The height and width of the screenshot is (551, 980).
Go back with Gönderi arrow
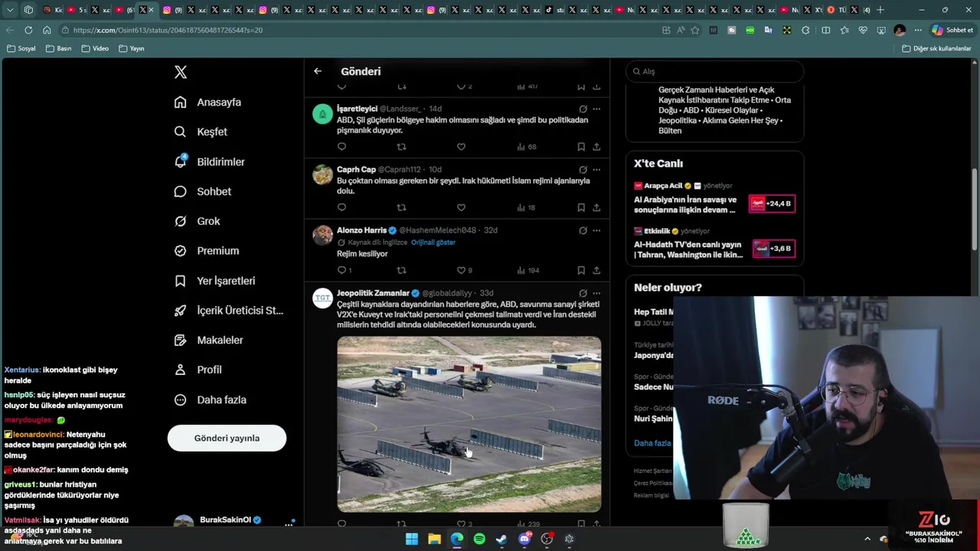318,71
